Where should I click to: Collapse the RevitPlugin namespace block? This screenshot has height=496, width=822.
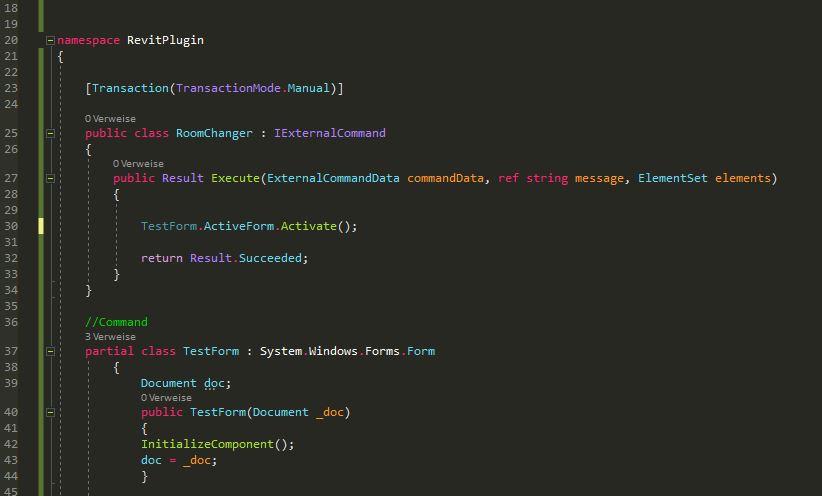(50, 40)
